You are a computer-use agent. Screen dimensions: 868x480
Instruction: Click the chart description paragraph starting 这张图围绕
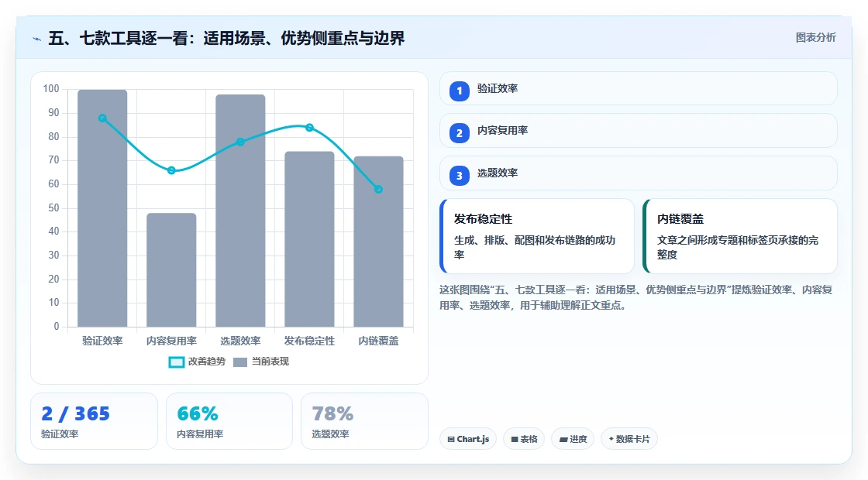pos(636,297)
